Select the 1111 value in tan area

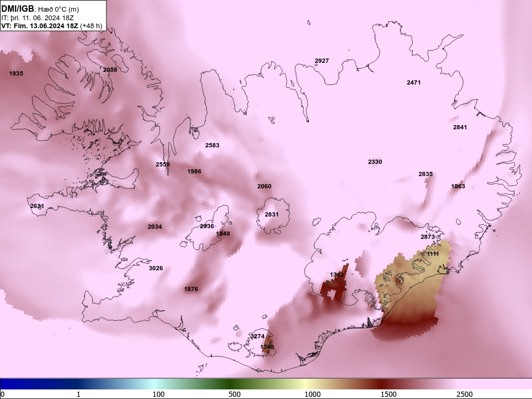[433, 254]
